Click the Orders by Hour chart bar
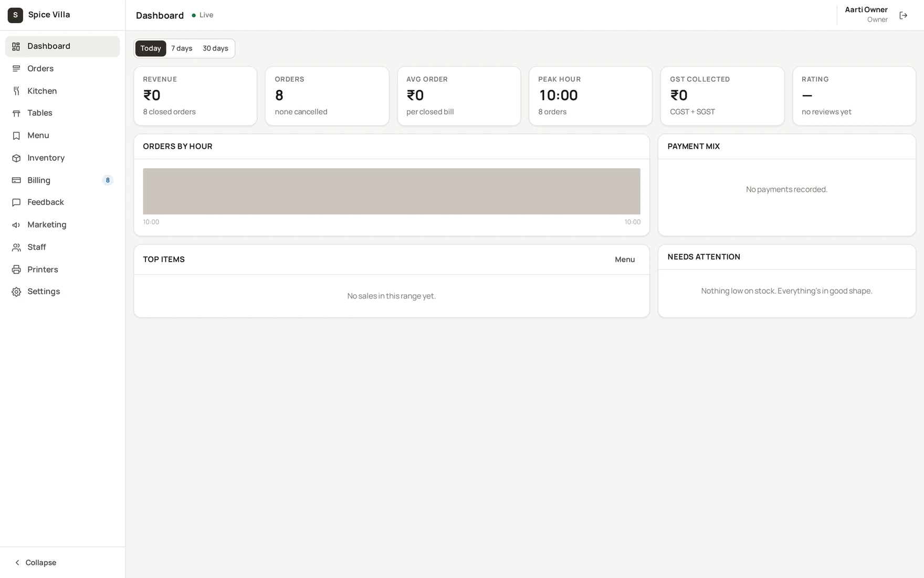Viewport: 924px width, 578px height. [392, 191]
